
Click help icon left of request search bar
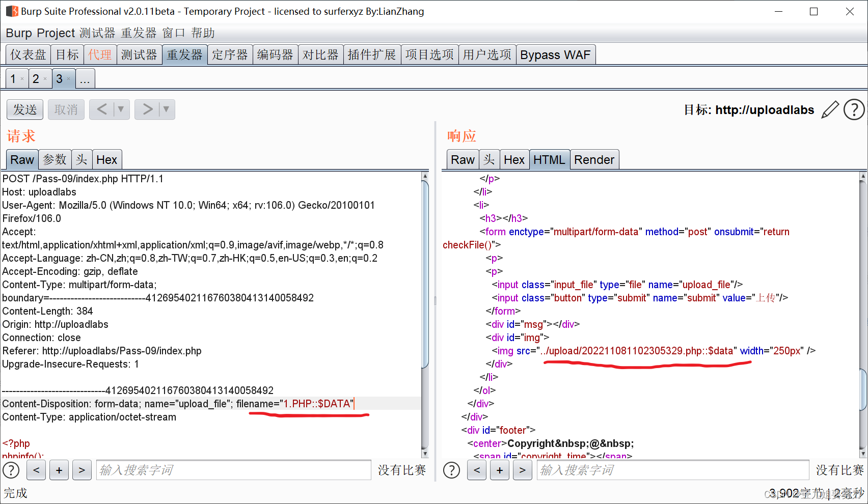click(x=11, y=470)
